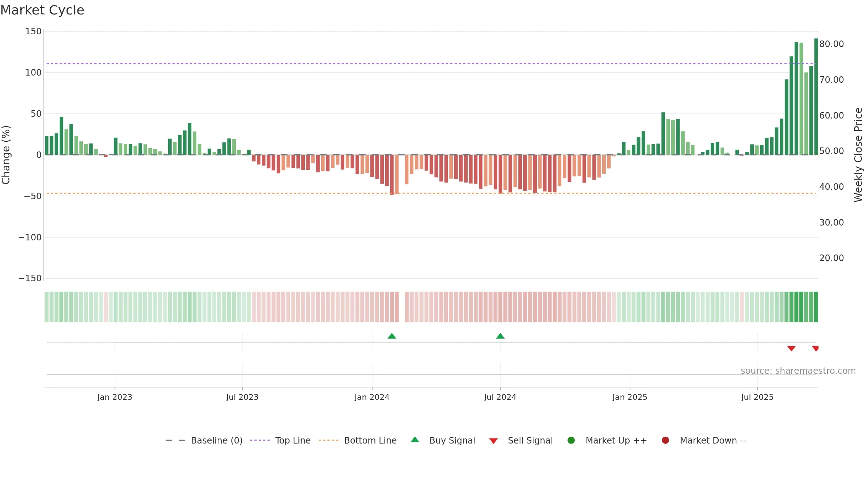The image size is (868, 488).
Task: Toggle the Buy Signal legend entry
Action: pos(443,440)
